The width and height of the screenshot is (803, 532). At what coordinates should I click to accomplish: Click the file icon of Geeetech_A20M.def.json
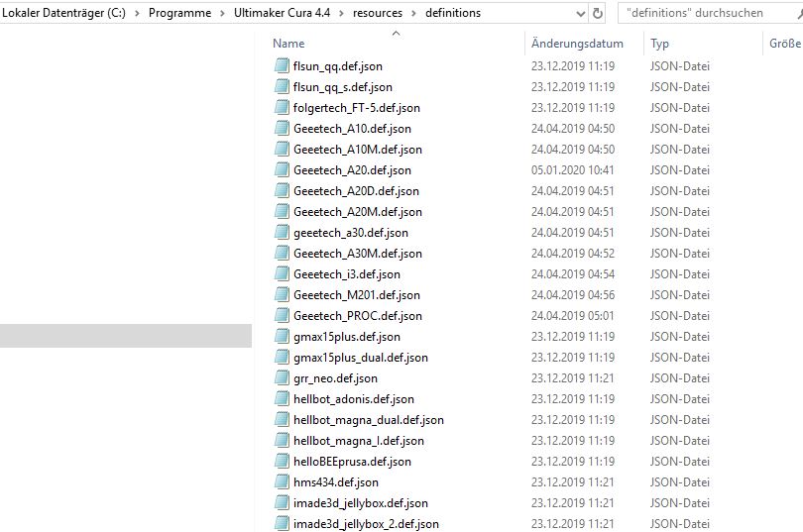pos(282,211)
